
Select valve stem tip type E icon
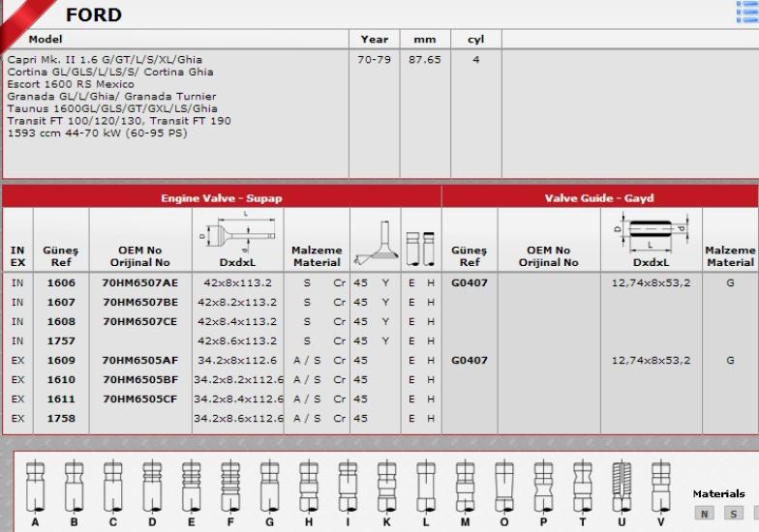[x=192, y=487]
